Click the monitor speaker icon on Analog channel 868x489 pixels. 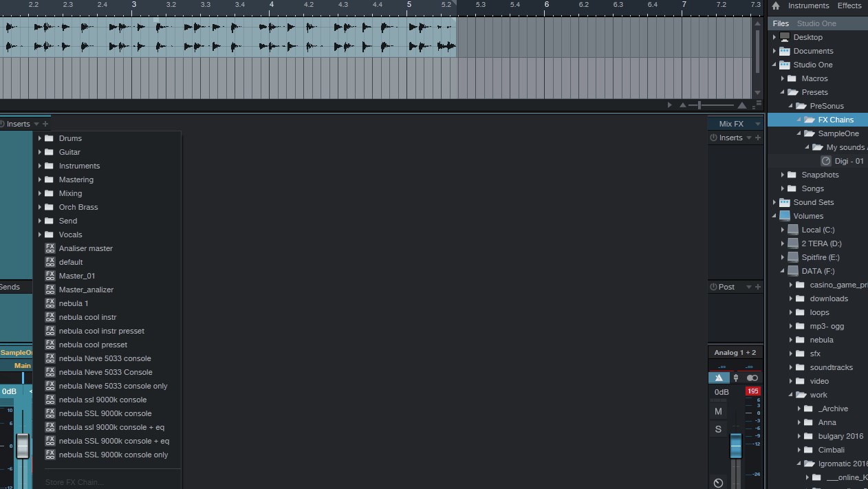click(719, 378)
